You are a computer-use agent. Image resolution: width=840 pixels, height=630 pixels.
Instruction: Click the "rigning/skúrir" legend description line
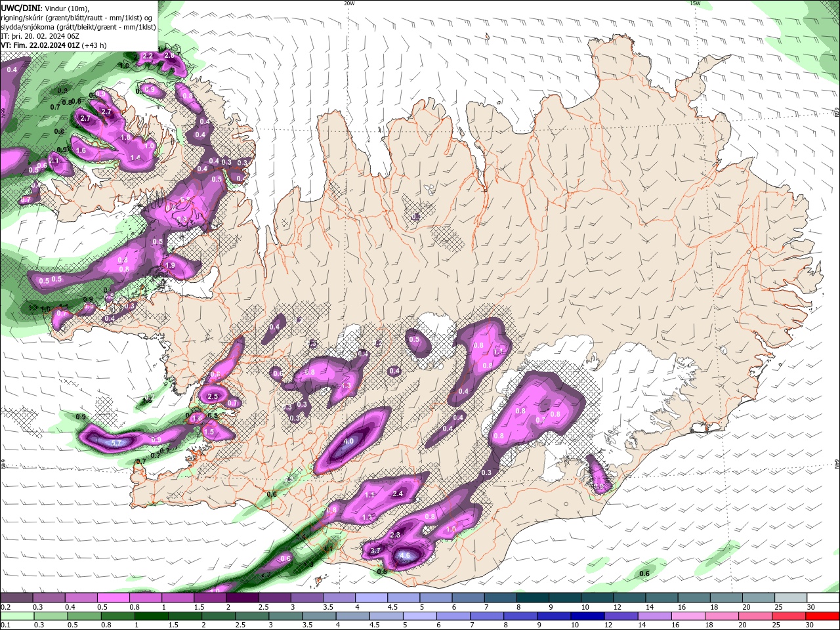click(x=77, y=18)
